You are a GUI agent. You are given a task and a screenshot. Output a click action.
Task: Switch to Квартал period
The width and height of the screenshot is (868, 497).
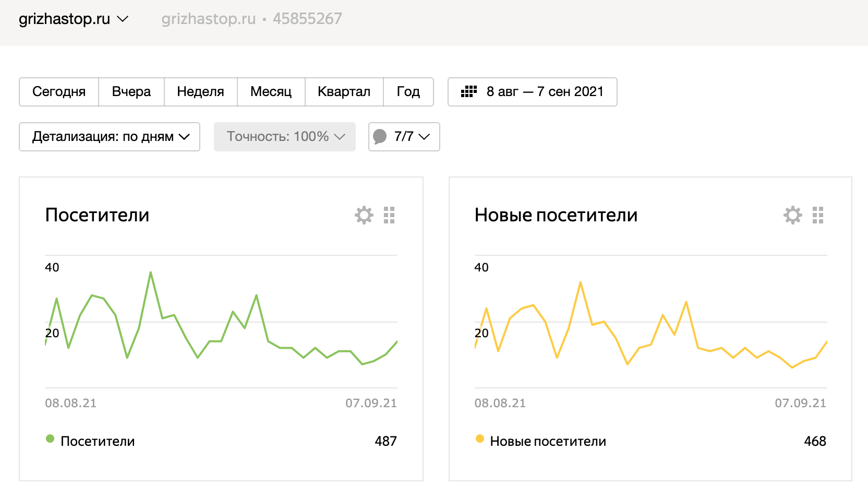click(344, 92)
